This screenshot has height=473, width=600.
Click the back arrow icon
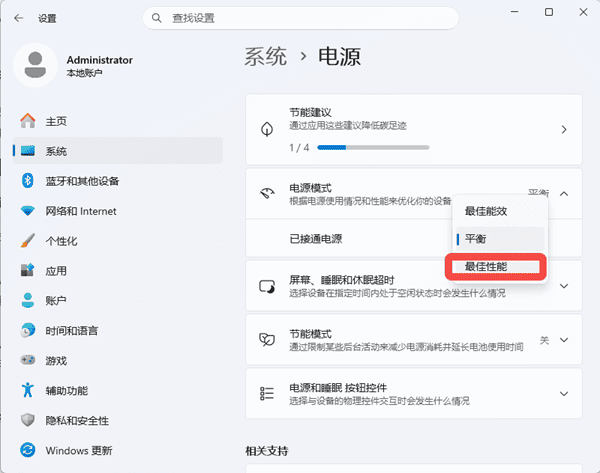coord(18,18)
